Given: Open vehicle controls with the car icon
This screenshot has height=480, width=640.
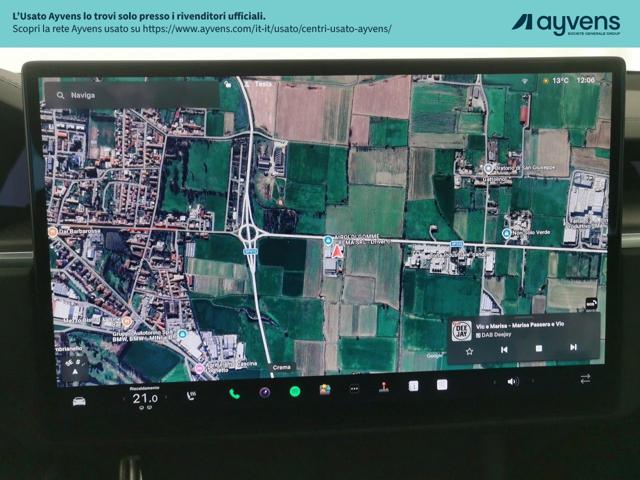Looking at the screenshot, I should tap(79, 401).
